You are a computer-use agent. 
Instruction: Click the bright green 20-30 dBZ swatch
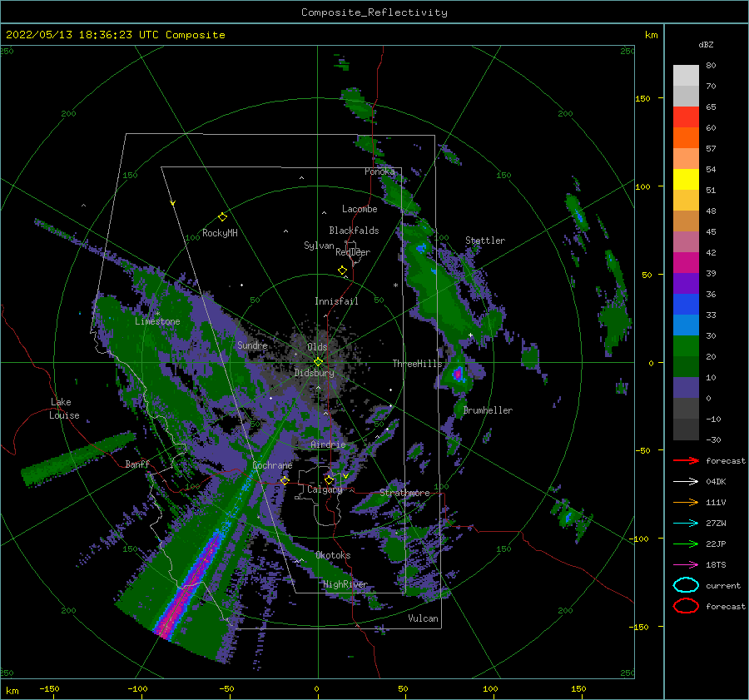(686, 346)
